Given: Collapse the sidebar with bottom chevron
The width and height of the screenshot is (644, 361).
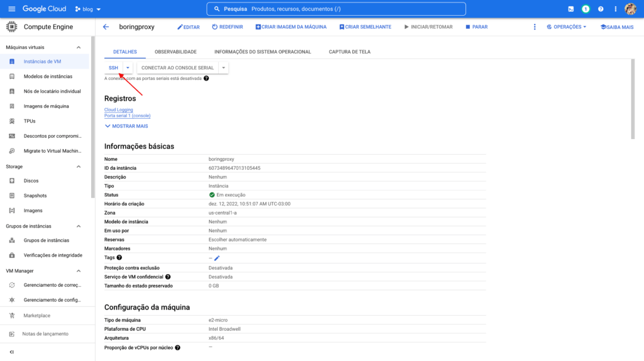Looking at the screenshot, I should pos(11,352).
